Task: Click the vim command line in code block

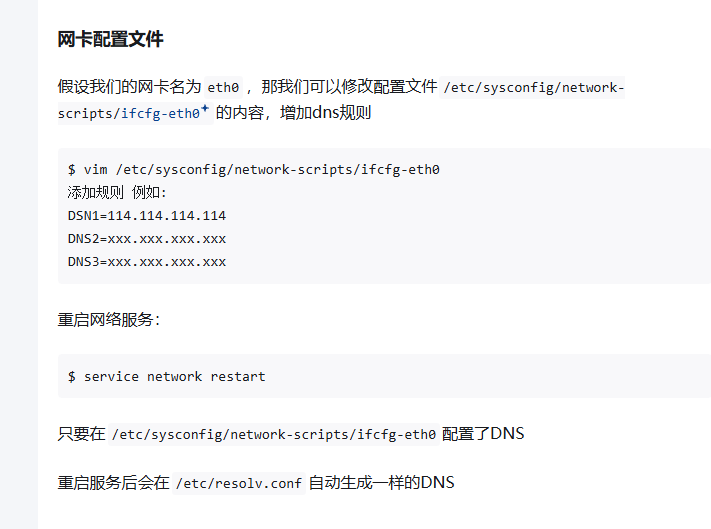Action: click(x=253, y=170)
